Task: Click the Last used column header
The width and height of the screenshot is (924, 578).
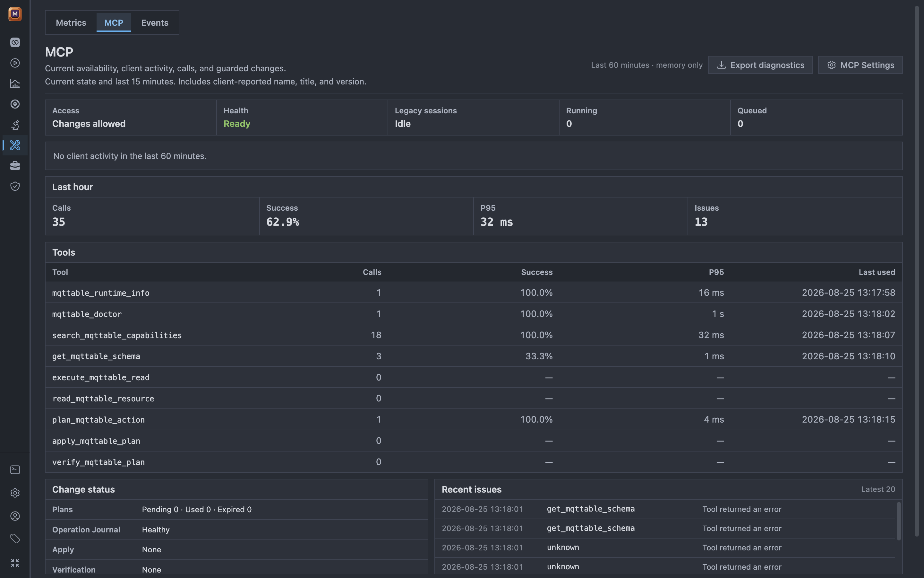Action: pos(877,272)
